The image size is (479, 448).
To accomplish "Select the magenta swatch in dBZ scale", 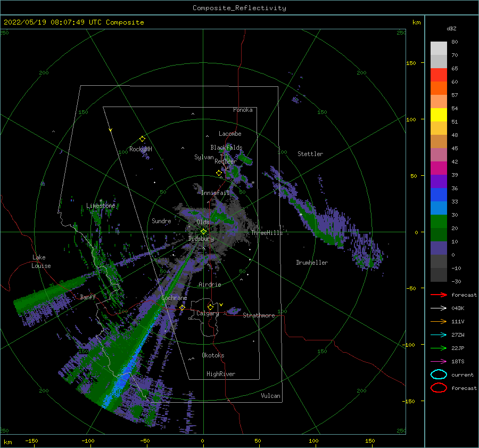I will (x=439, y=168).
